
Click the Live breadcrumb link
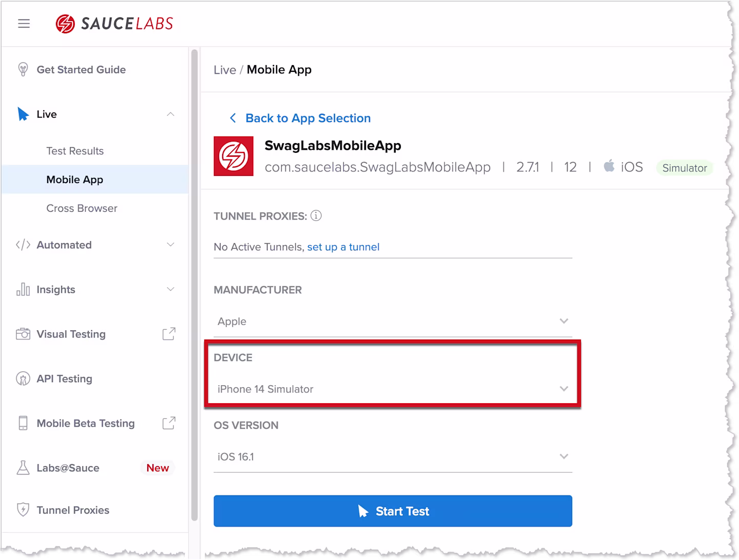click(x=225, y=70)
